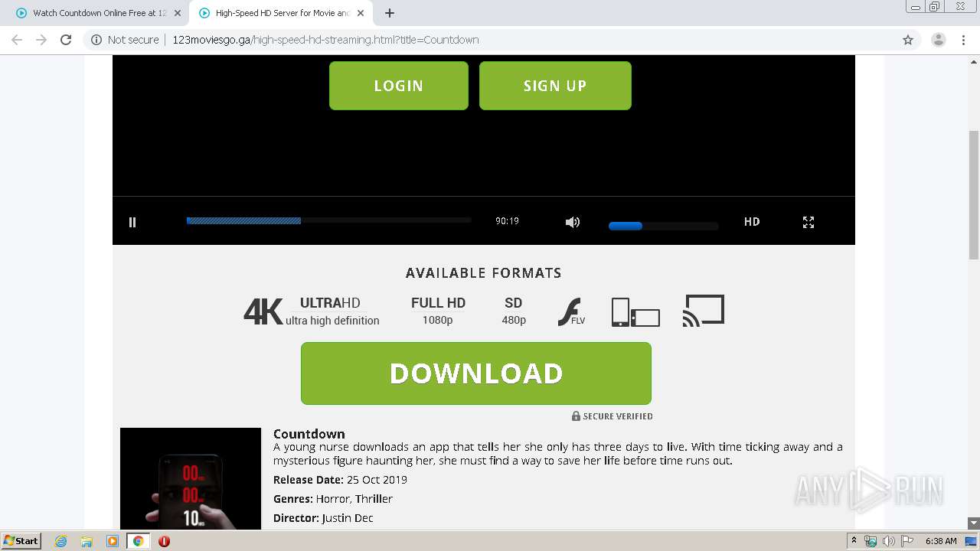Close the 'Watch Countdown Online Free' tab
The image size is (980, 551).
tap(178, 13)
